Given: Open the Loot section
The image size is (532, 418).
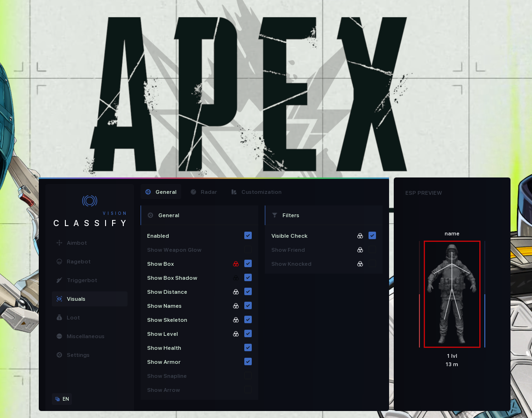Looking at the screenshot, I should click(x=90, y=318).
